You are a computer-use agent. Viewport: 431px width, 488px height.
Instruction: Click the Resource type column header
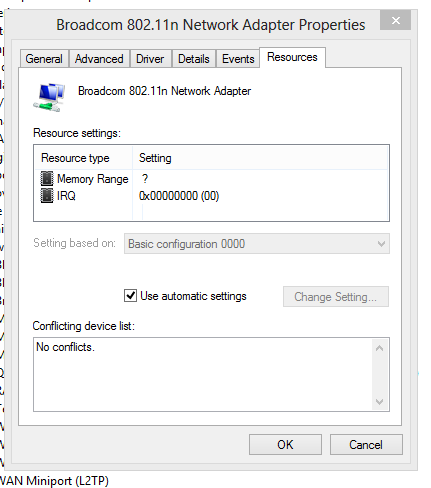(x=83, y=158)
